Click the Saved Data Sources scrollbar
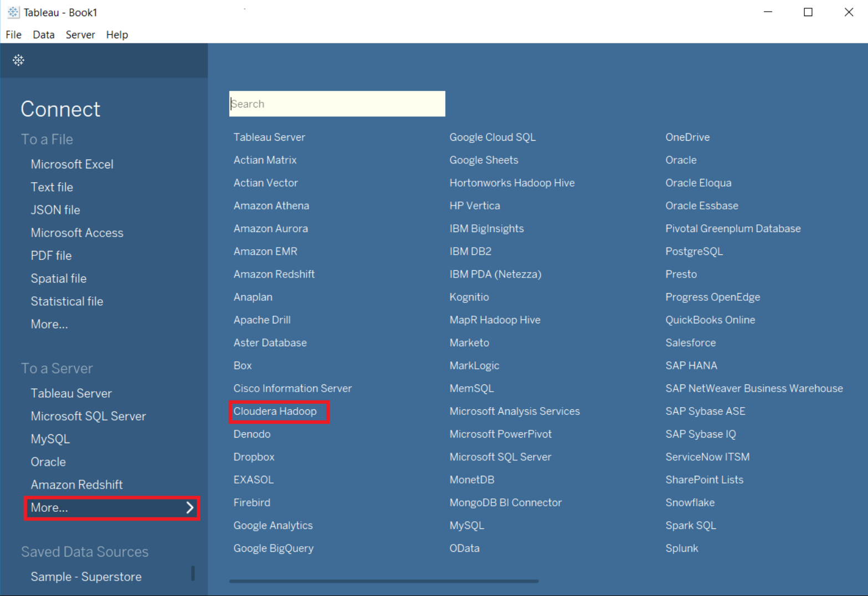Viewport: 868px width, 596px height. point(193,573)
